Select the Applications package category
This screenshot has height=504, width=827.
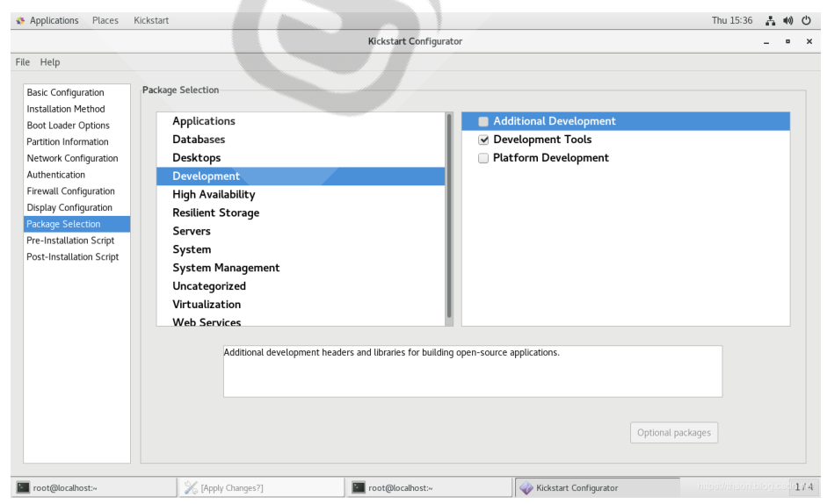(x=301, y=121)
